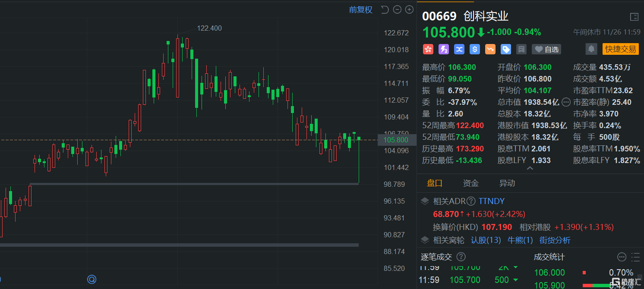
Task: Click the 总市值 1938.54亿 value
Action: coord(541,102)
